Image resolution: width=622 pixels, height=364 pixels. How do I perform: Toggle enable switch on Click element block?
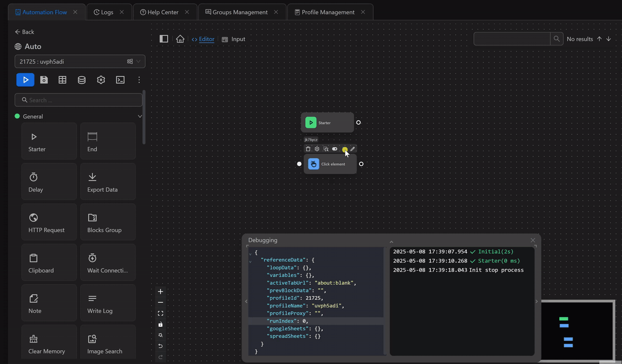coord(335,149)
